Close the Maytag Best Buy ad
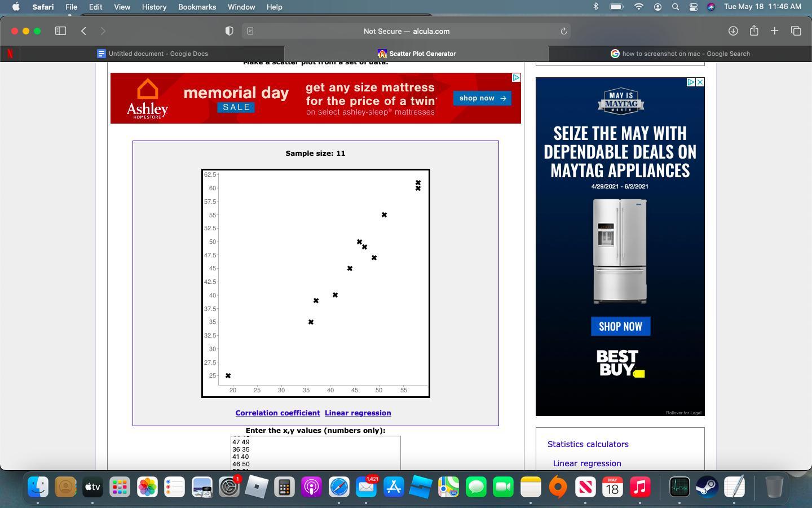 click(x=700, y=82)
